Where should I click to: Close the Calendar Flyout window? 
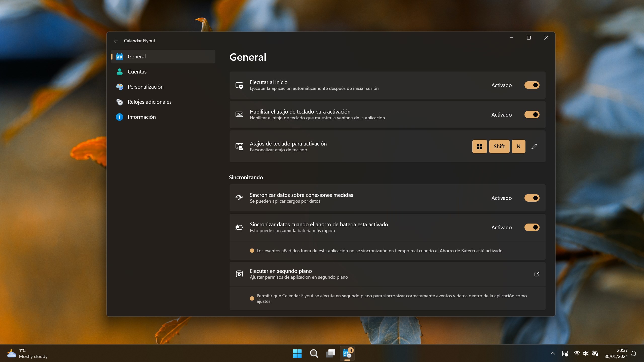546,38
